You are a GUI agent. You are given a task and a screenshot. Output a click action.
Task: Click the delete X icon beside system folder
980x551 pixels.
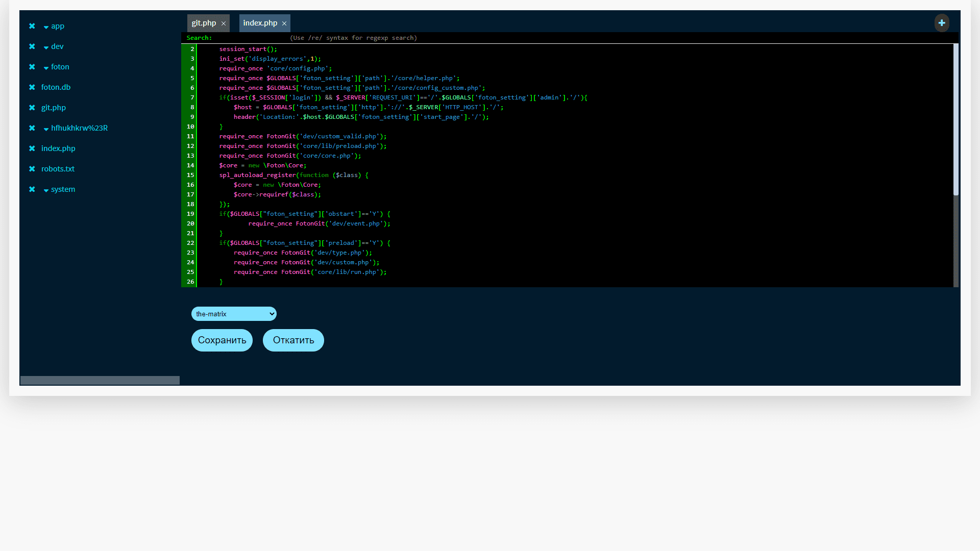pos(32,189)
